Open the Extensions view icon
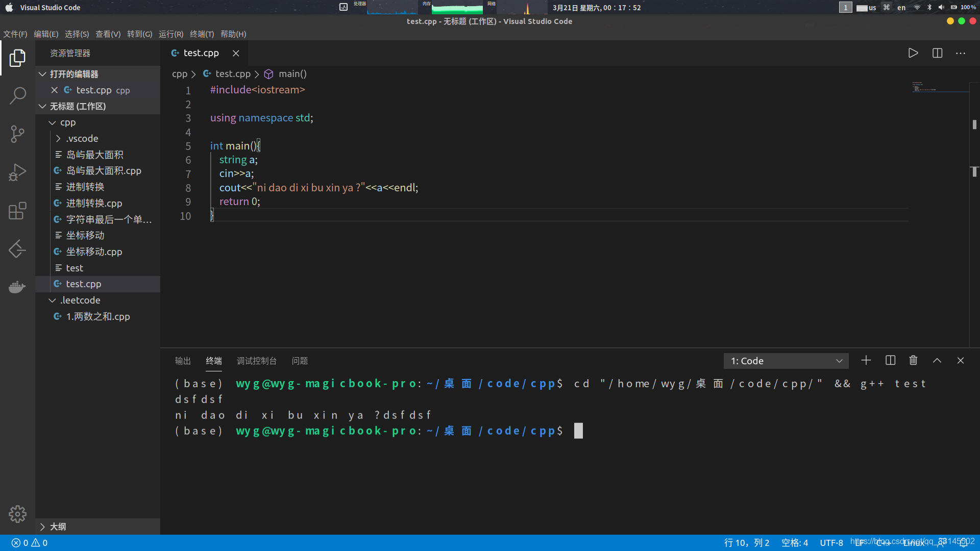The image size is (980, 551). 17,211
